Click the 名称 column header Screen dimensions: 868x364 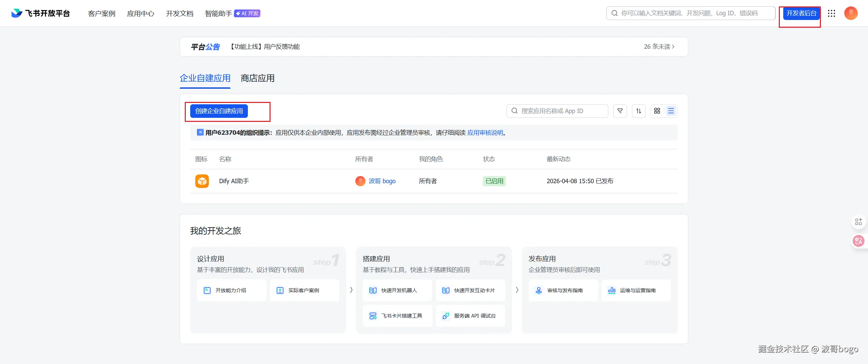click(225, 159)
